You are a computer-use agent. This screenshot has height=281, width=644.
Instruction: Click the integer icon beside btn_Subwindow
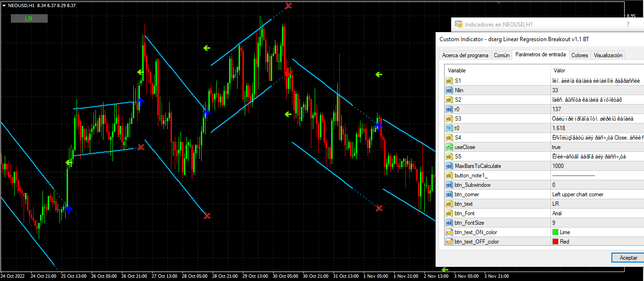(x=449, y=185)
